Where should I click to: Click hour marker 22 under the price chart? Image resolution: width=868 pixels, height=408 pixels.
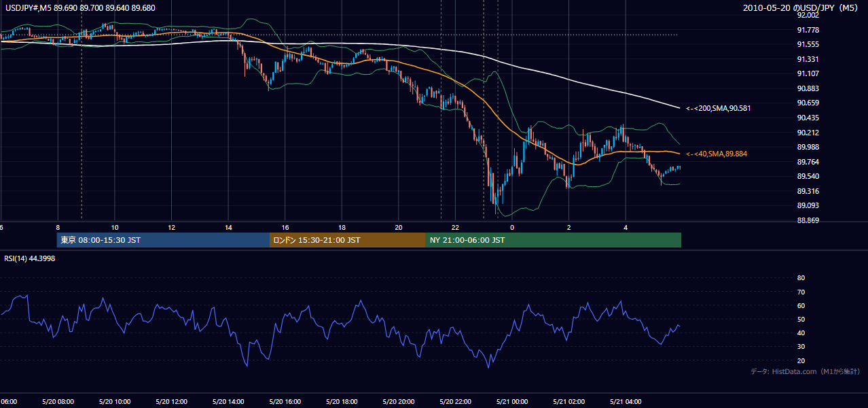click(456, 228)
